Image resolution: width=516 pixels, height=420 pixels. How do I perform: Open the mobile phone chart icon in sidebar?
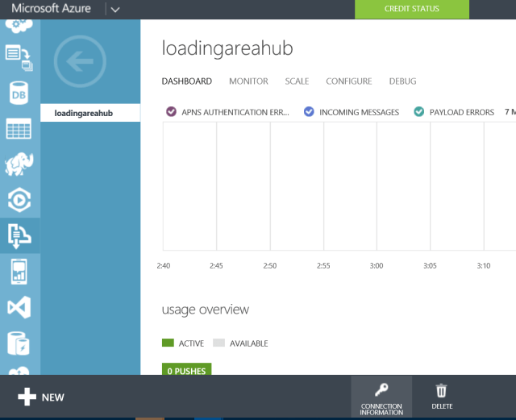point(19,271)
